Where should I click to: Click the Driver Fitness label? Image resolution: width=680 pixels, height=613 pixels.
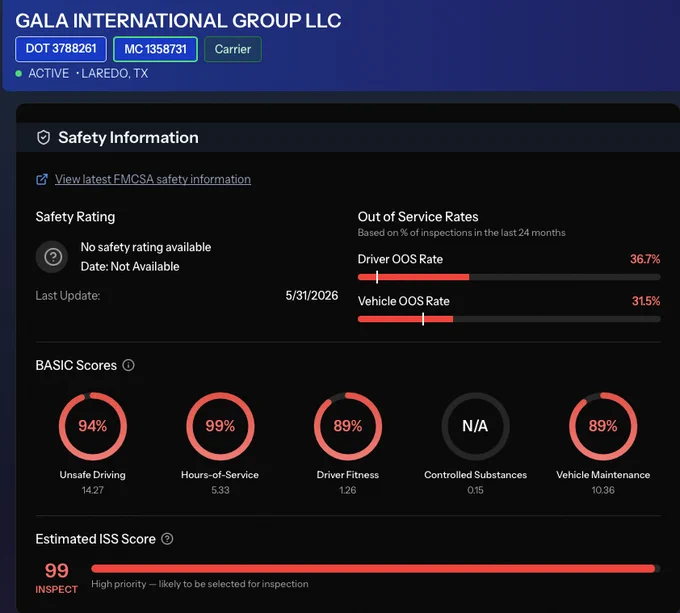point(347,475)
